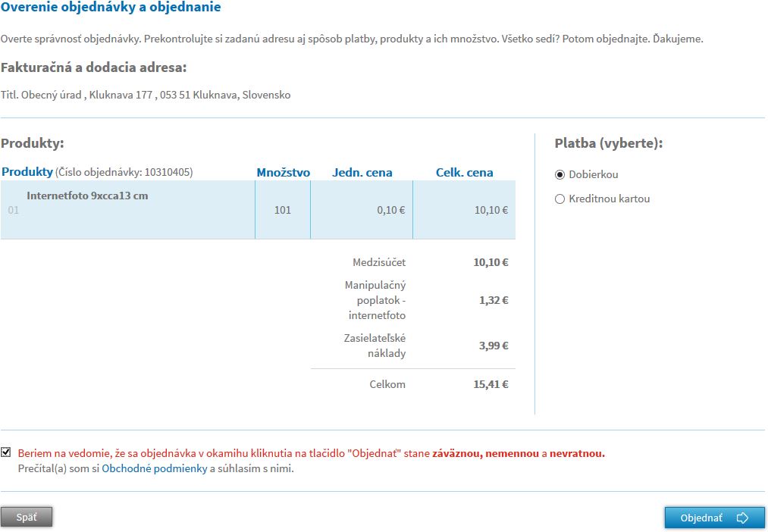Image resolution: width=768 pixels, height=532 pixels.
Task: Select the Dobierkou payment radio button
Action: point(560,174)
